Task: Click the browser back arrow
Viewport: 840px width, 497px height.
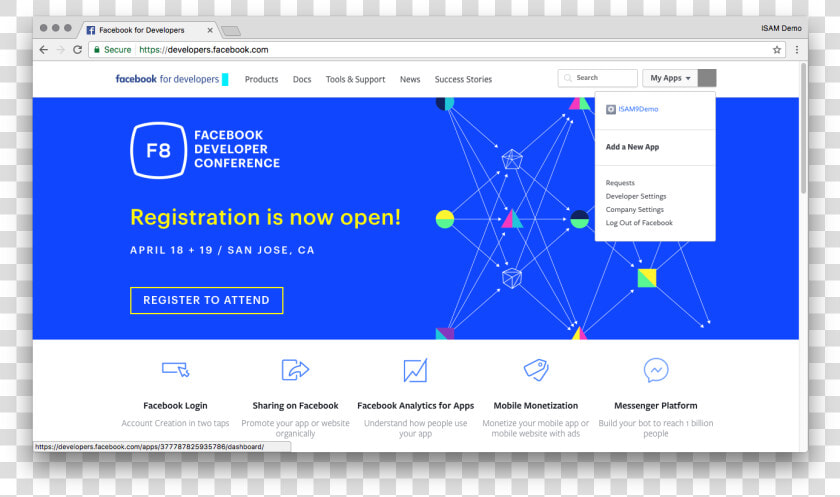Action: (44, 50)
